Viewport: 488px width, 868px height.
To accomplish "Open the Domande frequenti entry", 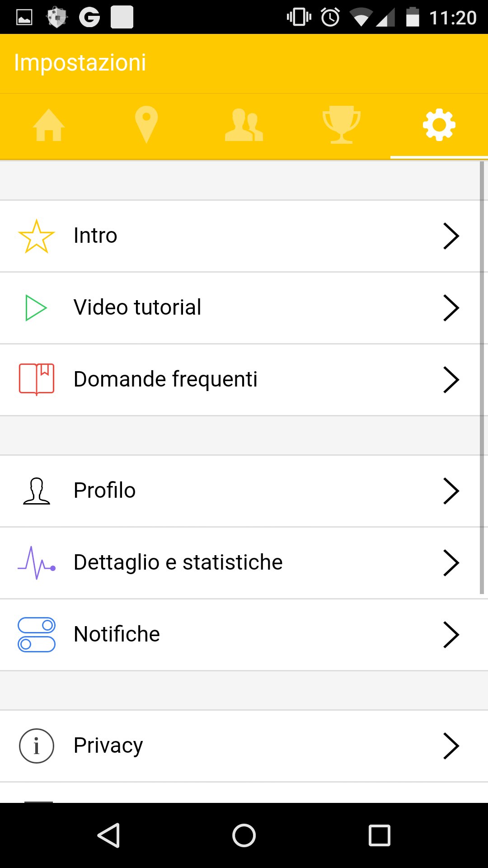I will [244, 380].
